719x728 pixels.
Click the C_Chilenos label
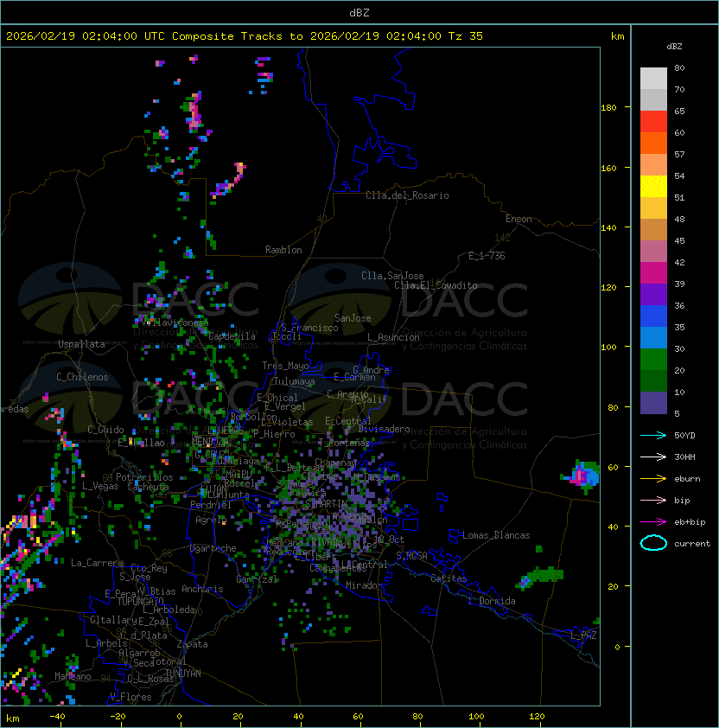(82, 377)
